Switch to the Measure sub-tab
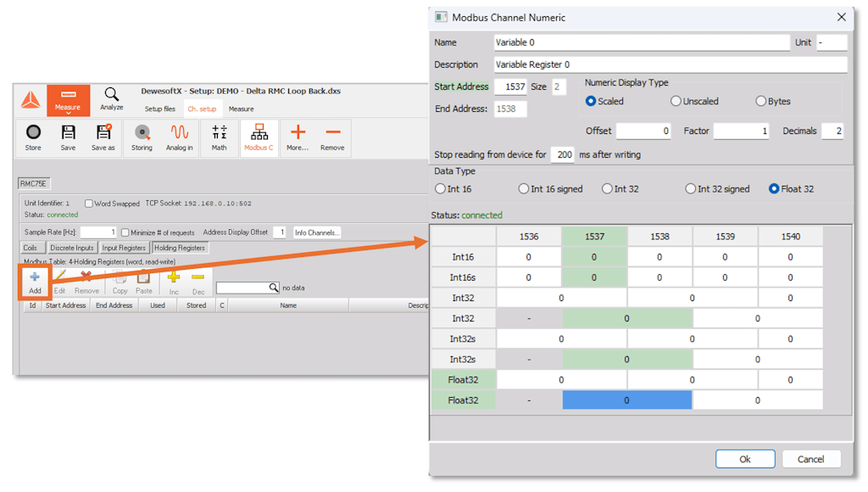Screen dimensions: 868x492 [x=242, y=109]
